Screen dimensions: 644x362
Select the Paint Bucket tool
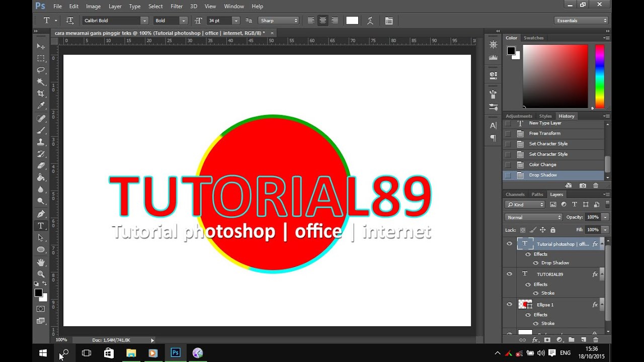point(41,177)
